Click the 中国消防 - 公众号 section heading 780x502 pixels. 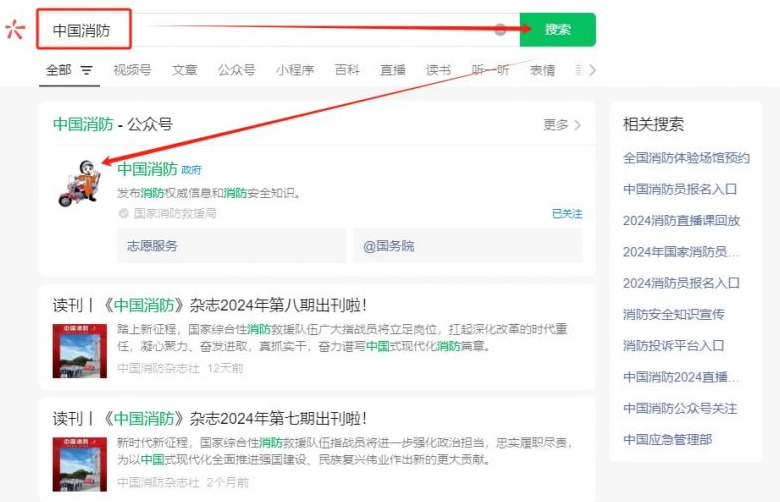click(x=113, y=124)
